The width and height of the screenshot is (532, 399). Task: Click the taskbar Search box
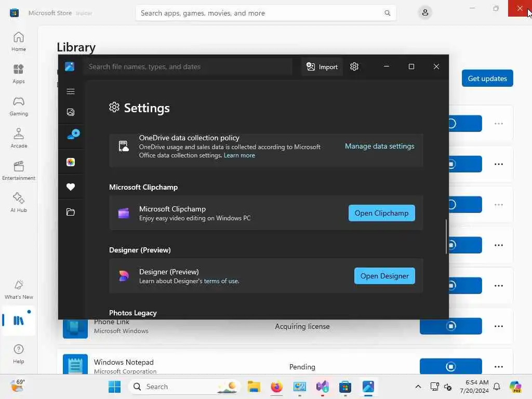[x=184, y=387]
